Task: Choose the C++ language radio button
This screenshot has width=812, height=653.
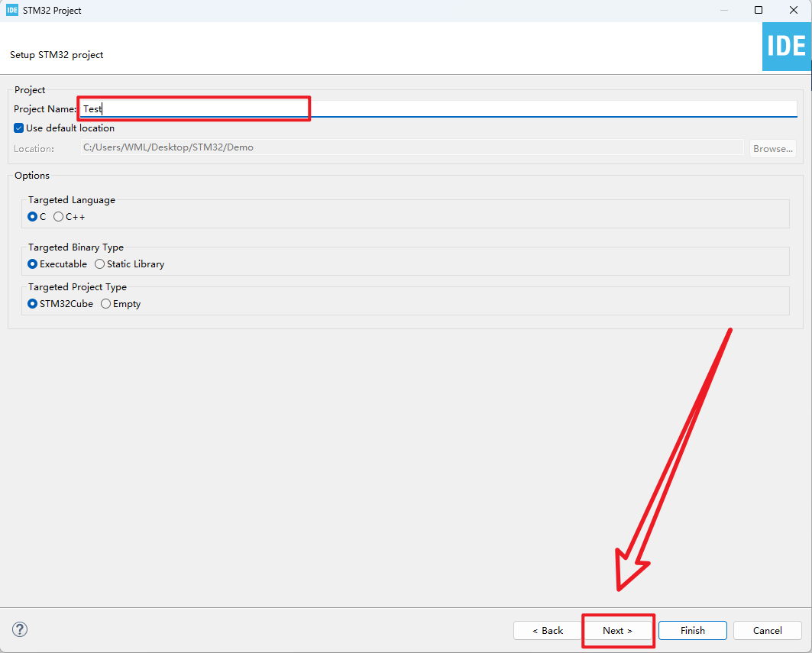Action: coord(59,217)
